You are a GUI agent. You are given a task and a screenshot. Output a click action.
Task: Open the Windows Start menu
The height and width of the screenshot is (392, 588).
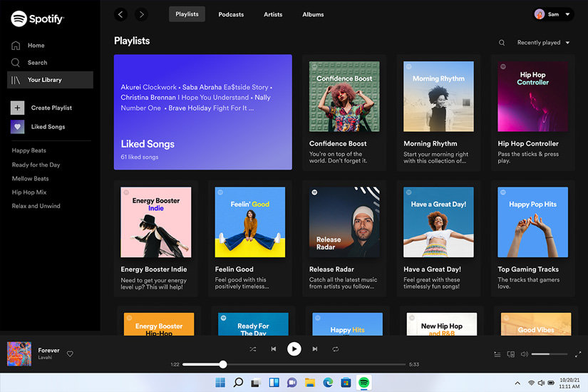pos(220,383)
